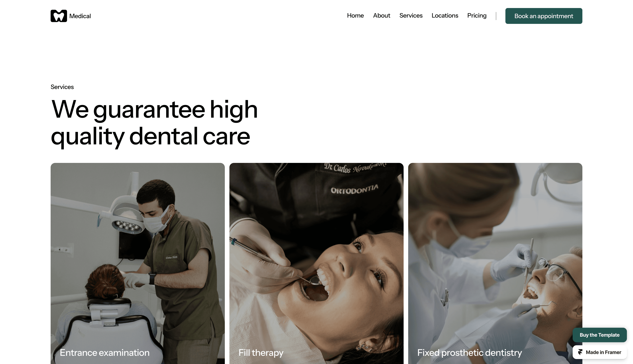Click the Framer logo icon
Viewport: 633px width, 364px height.
pos(580,352)
